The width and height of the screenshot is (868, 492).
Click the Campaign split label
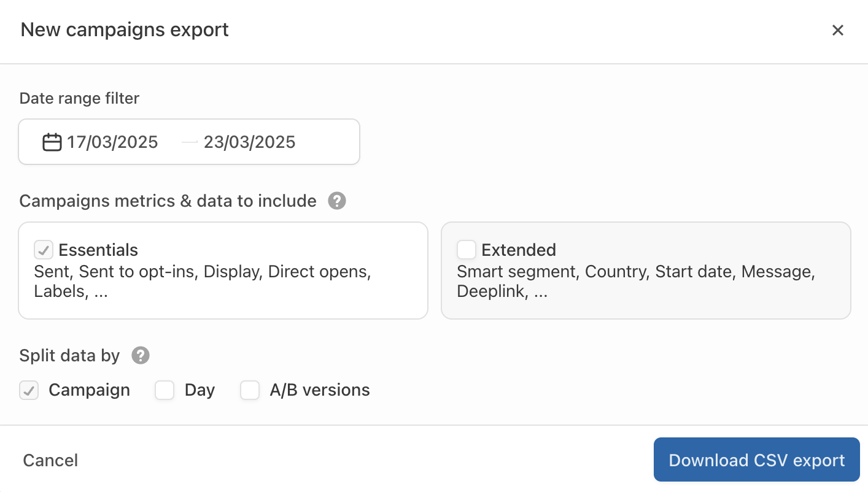click(89, 390)
